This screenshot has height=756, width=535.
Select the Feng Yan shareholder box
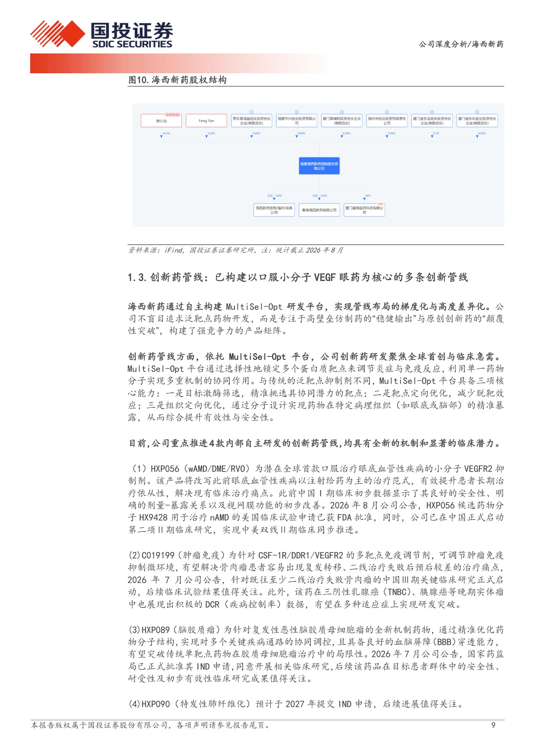click(206, 121)
